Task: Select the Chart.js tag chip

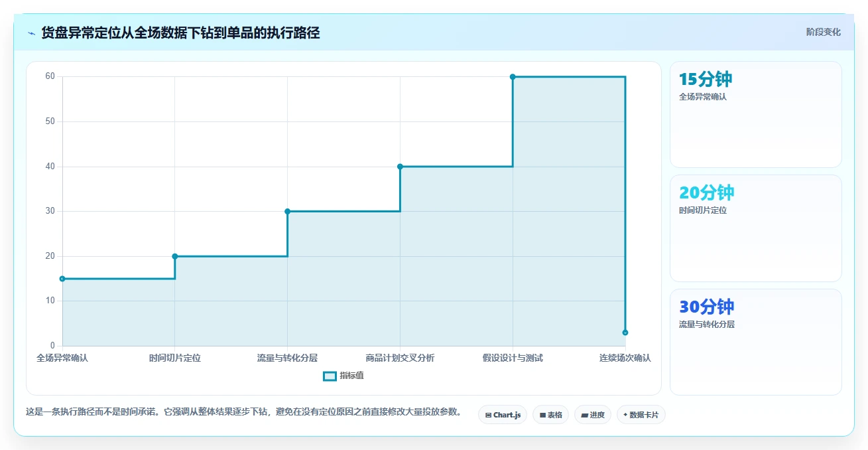Action: pyautogui.click(x=503, y=415)
